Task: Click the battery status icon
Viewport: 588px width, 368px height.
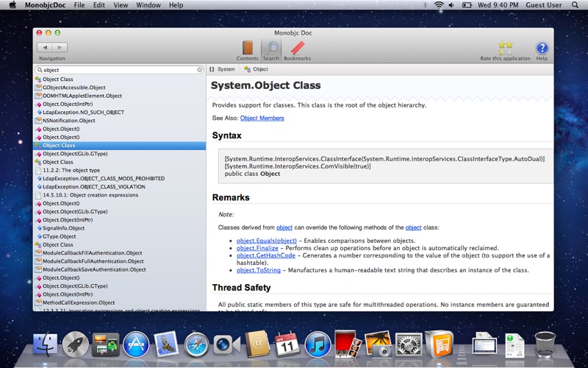Action: (x=467, y=5)
